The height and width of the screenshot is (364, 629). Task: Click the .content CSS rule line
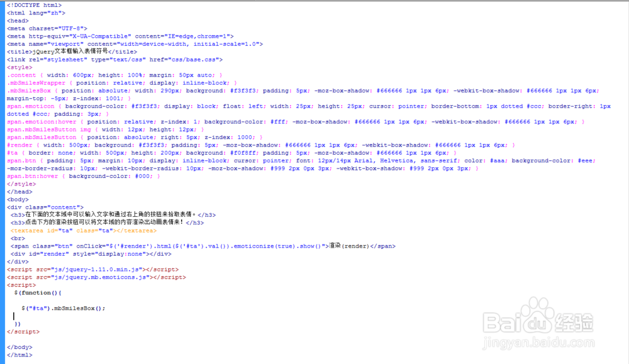(114, 75)
